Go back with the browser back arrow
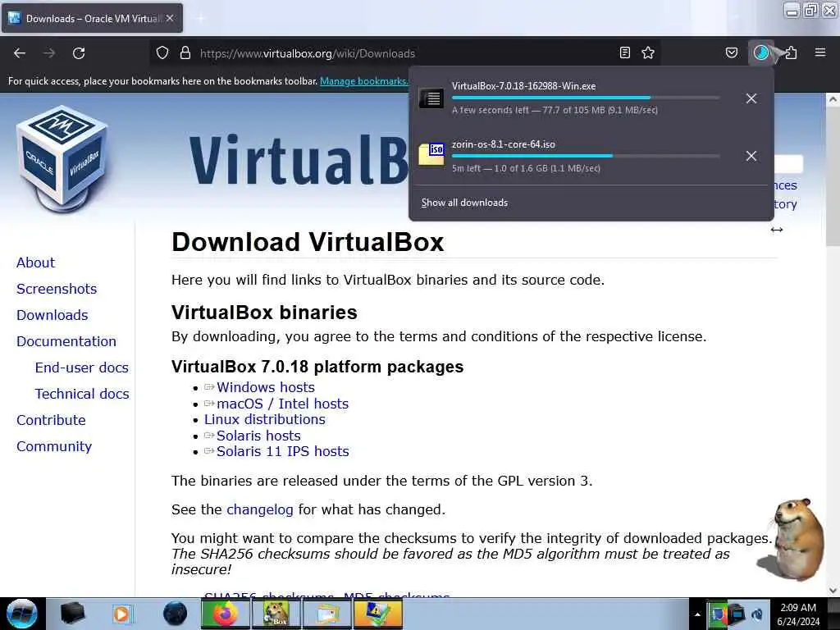This screenshot has width=840, height=630. click(20, 53)
